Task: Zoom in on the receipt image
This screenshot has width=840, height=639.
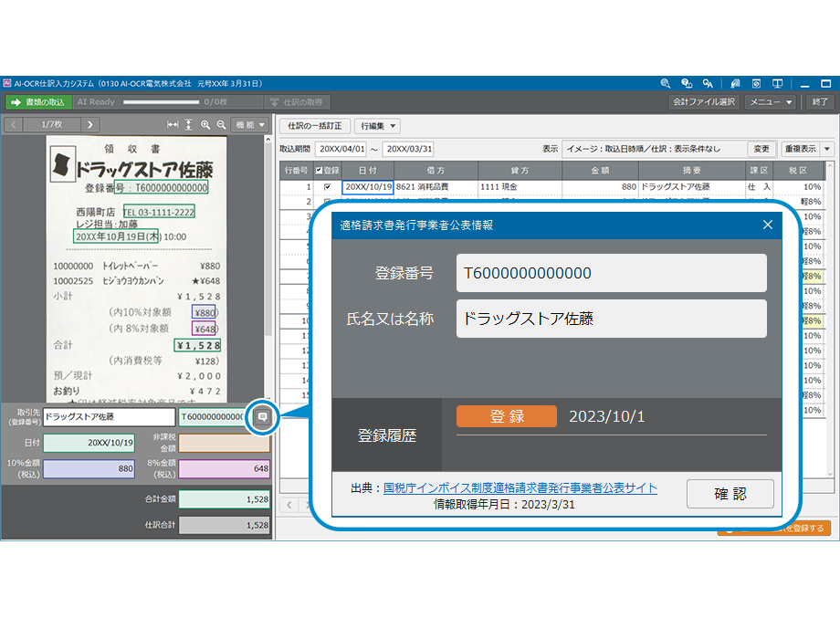Action: click(x=205, y=125)
